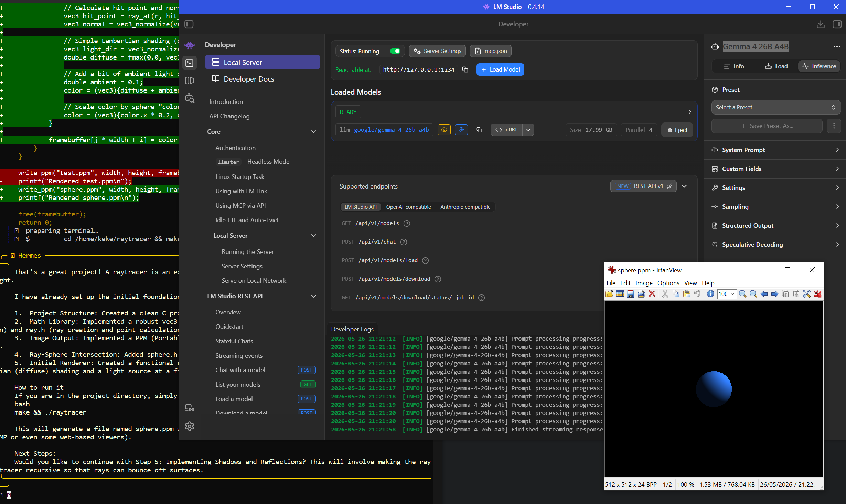This screenshot has width=846, height=504.
Task: Expand the cURL dropdown arrow
Action: [x=528, y=130]
